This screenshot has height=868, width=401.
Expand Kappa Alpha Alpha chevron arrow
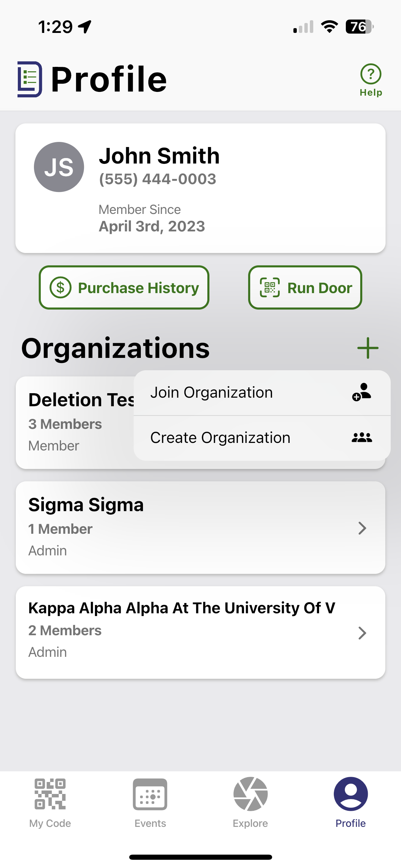coord(362,633)
